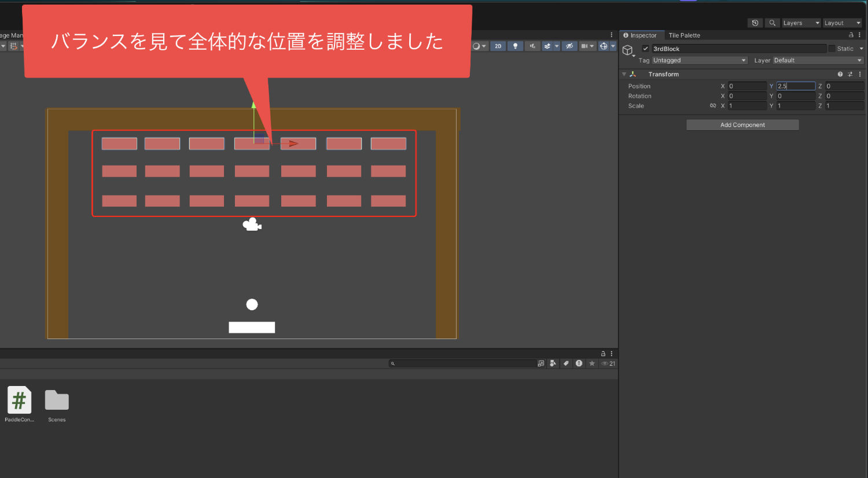
Task: Lock the Project panel
Action: [x=603, y=354]
